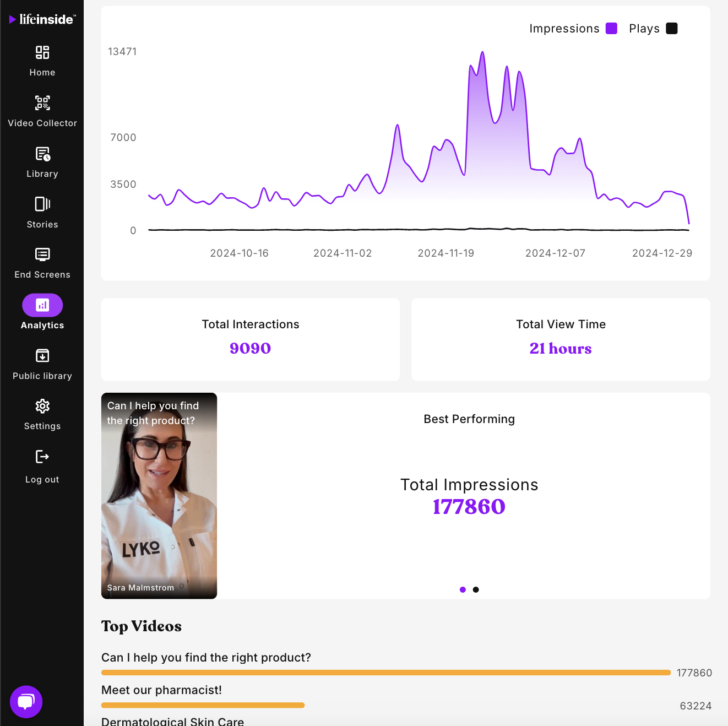Click the Best Performing heading
This screenshot has width=728, height=726.
tap(469, 419)
